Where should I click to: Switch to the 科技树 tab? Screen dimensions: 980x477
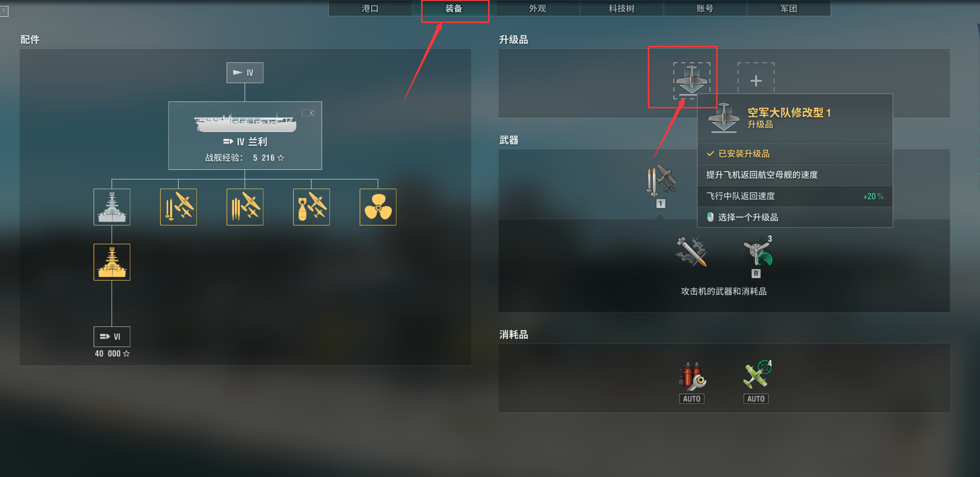[x=621, y=8]
